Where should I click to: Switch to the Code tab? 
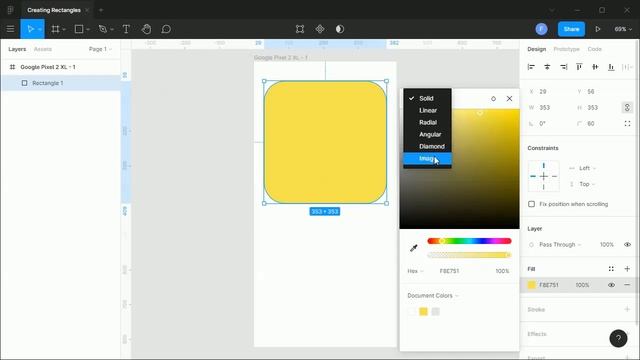click(x=594, y=49)
